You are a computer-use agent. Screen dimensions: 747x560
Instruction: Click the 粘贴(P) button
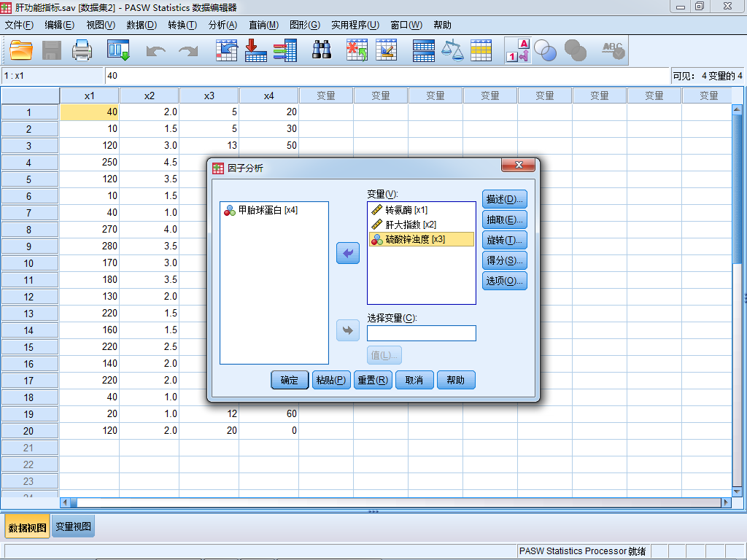pos(331,380)
